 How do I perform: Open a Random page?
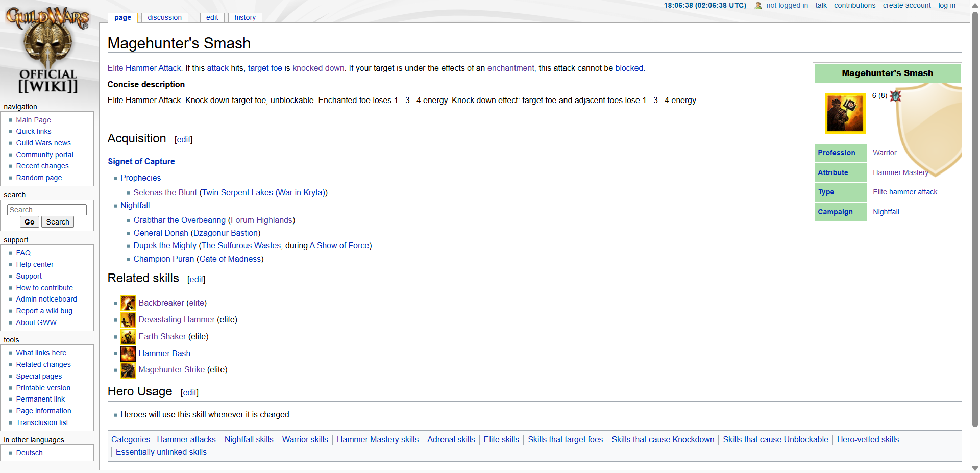coord(39,178)
